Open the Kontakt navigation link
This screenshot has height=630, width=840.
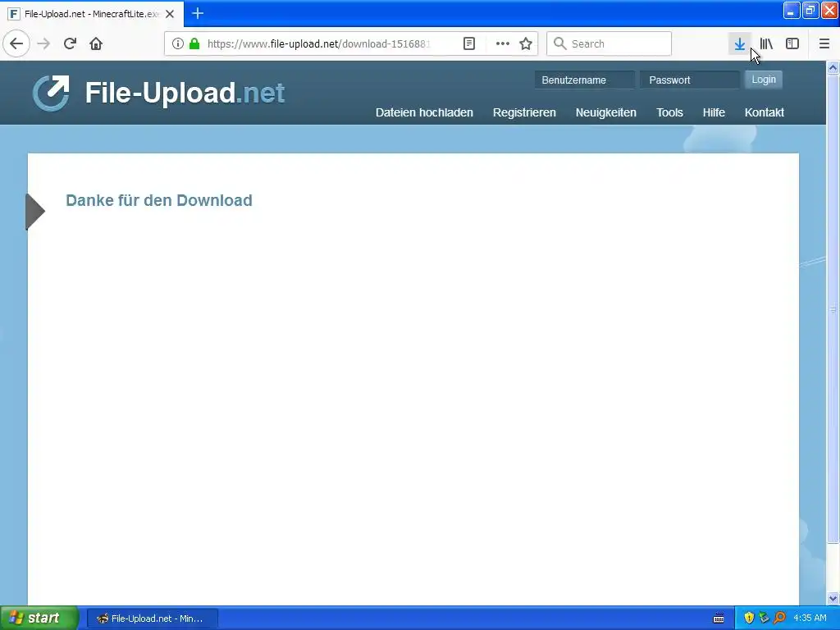(764, 112)
